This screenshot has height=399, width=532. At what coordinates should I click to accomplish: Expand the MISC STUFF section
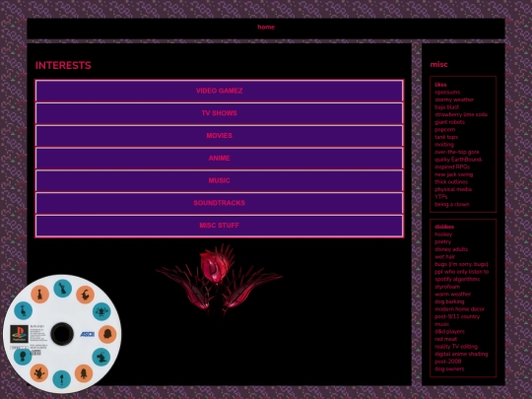click(219, 226)
